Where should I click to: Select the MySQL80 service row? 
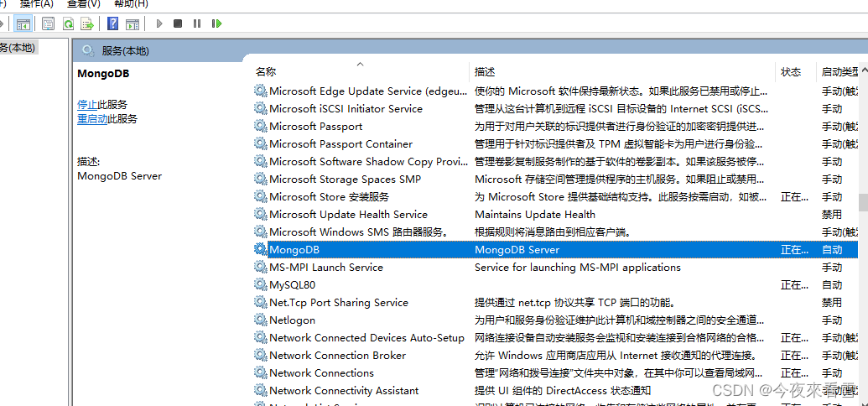292,285
